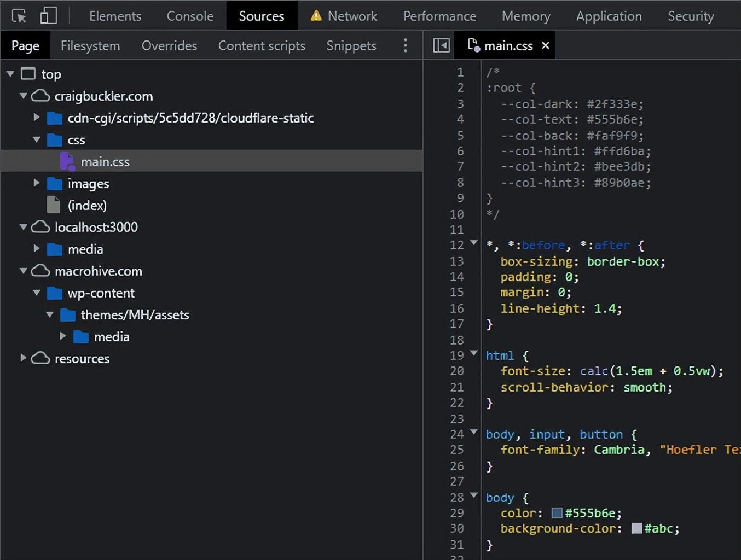The width and height of the screenshot is (741, 560).
Task: Click the cloud icon beside macrohive.com
Action: 40,271
